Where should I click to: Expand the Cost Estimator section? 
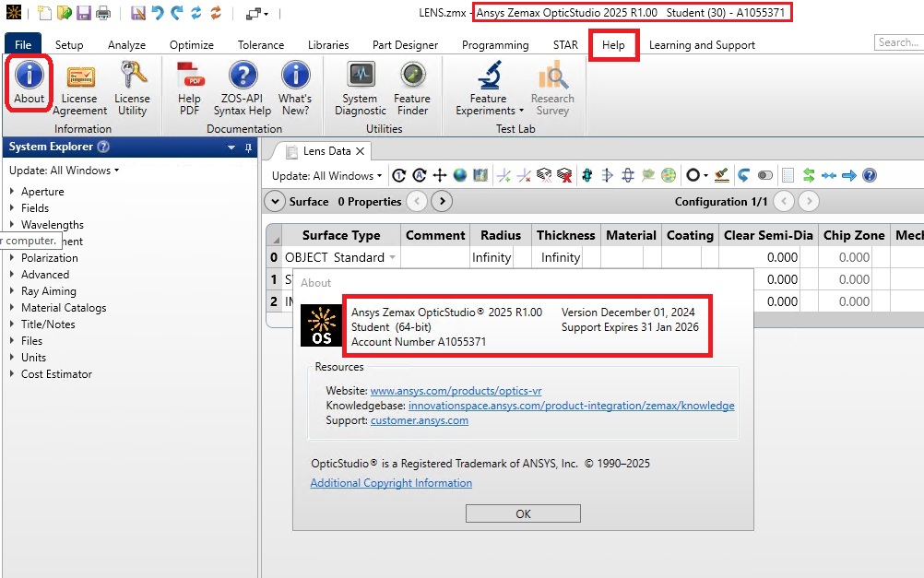point(12,373)
